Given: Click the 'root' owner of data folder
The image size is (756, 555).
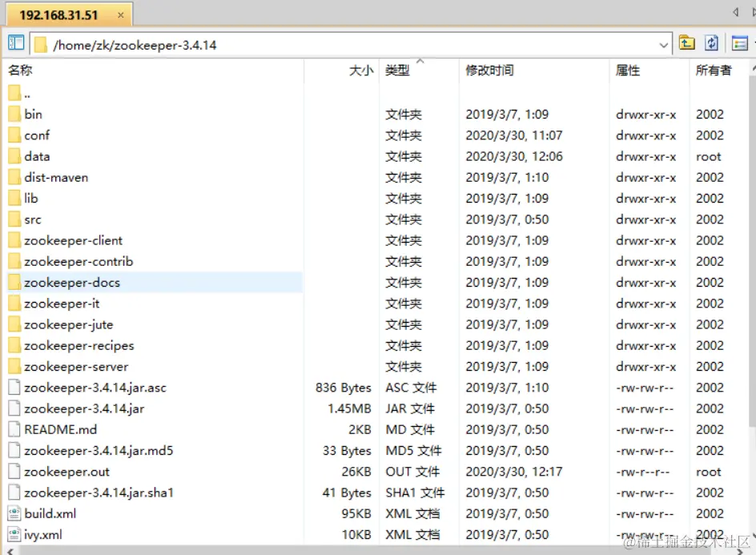Looking at the screenshot, I should point(708,156).
